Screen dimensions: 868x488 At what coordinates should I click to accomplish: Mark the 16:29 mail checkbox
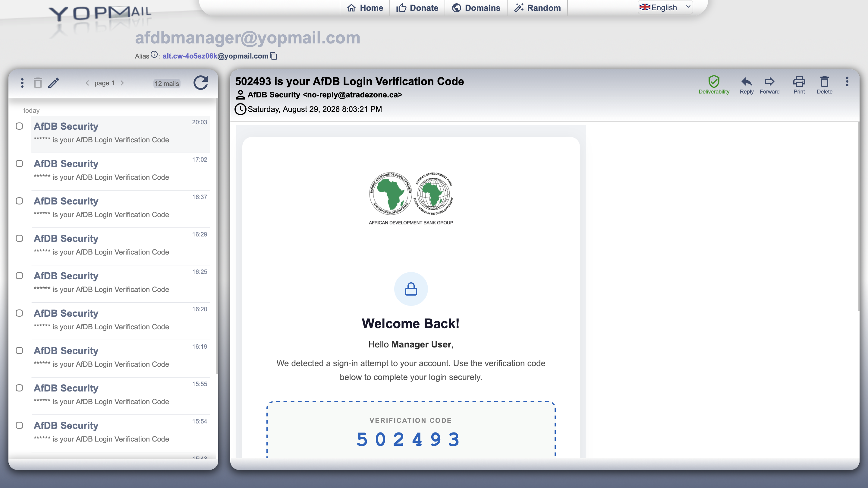coord(20,239)
